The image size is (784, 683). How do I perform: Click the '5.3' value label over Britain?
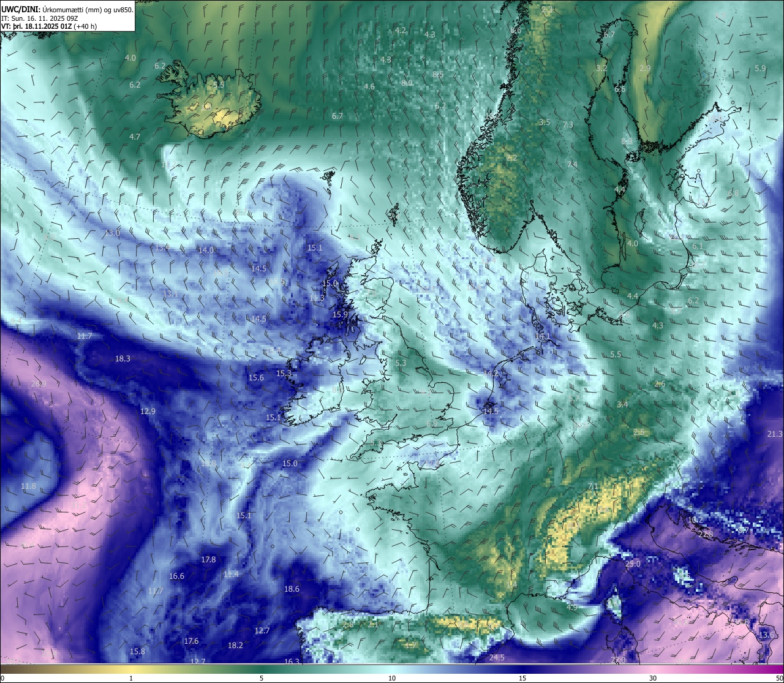click(401, 363)
